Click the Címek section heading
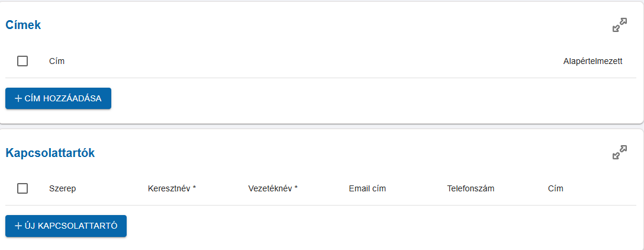 tap(23, 25)
